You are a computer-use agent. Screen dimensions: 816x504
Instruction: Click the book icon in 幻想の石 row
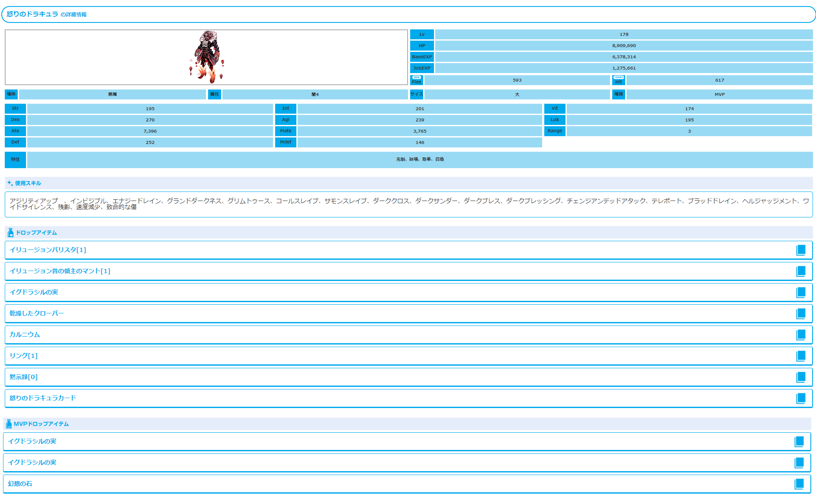pos(799,484)
